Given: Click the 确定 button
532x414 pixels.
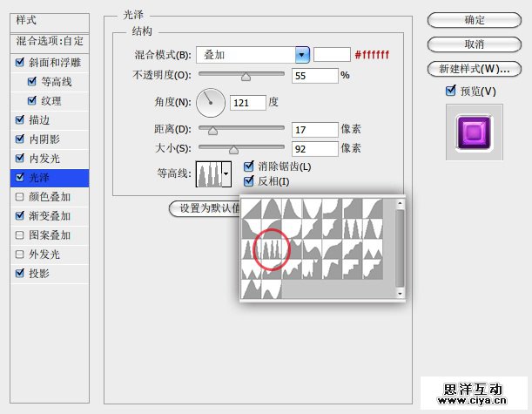Looking at the screenshot, I should pos(475,20).
